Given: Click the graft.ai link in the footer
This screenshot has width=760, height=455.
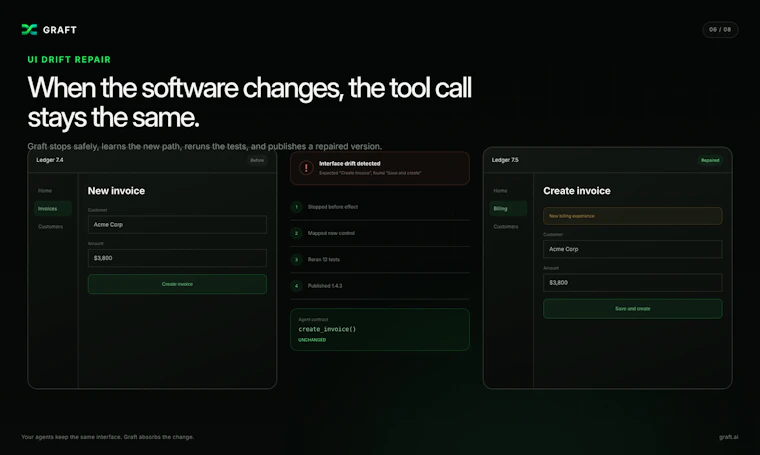Looking at the screenshot, I should tap(728, 437).
